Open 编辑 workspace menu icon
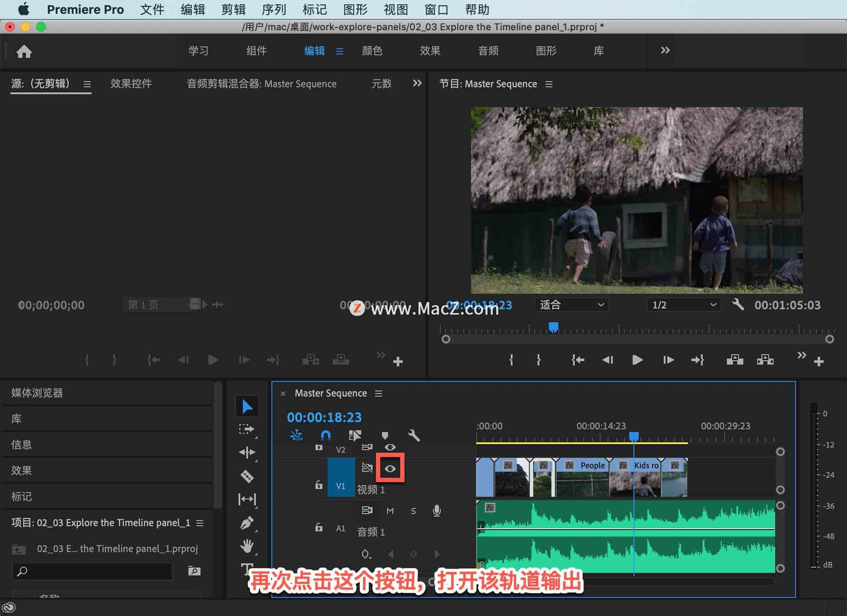The width and height of the screenshot is (847, 616). [339, 51]
